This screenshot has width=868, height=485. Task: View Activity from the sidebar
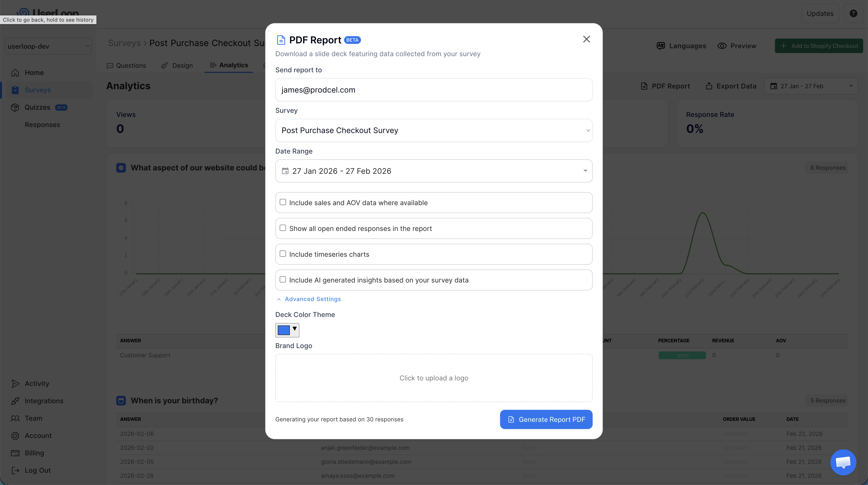37,383
